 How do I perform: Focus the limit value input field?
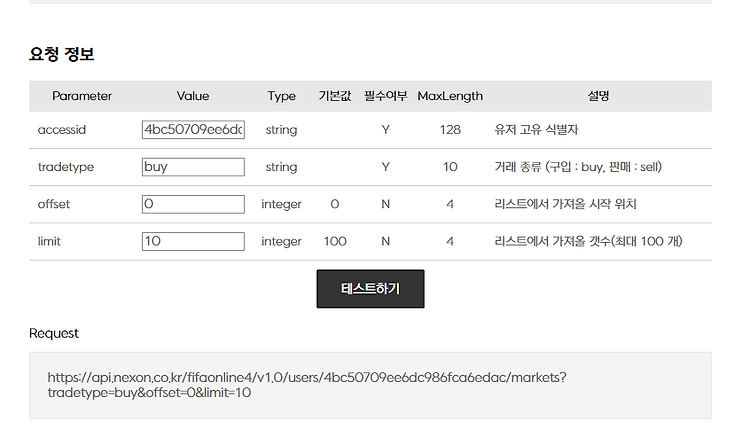pyautogui.click(x=193, y=242)
